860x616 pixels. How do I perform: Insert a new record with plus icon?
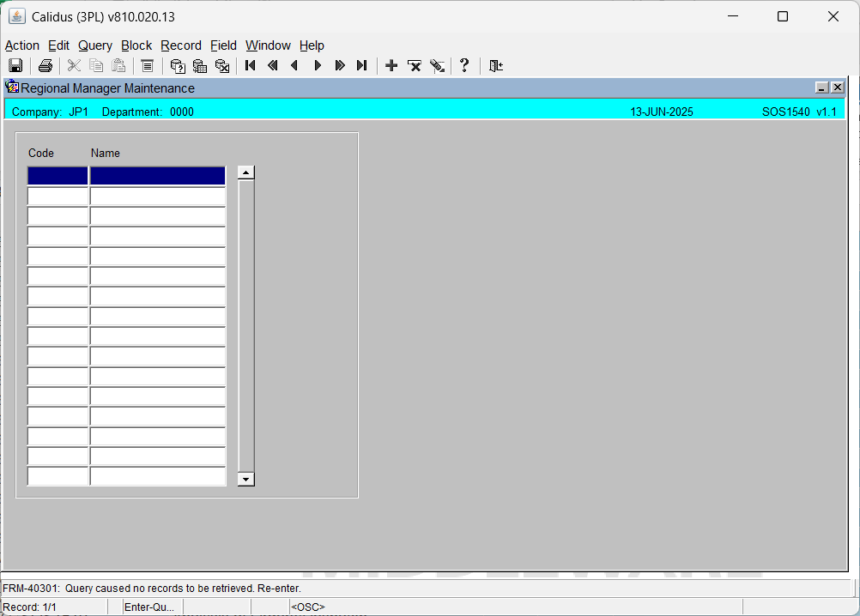tap(391, 66)
